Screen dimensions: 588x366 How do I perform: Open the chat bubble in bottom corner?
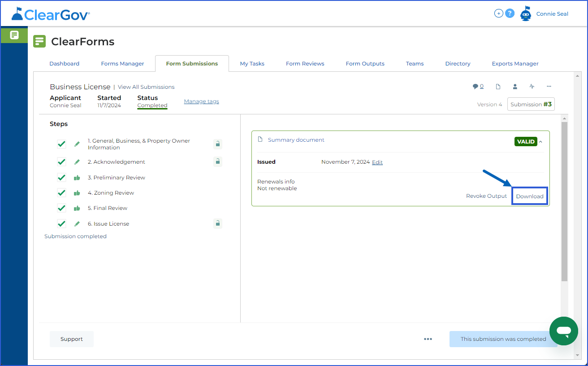564,331
